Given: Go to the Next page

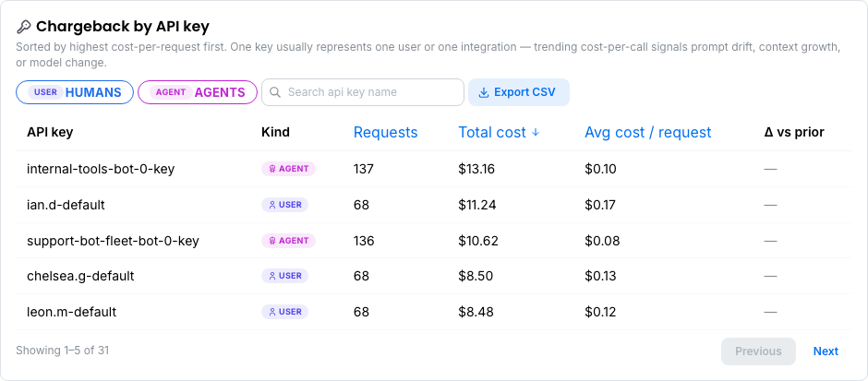Looking at the screenshot, I should 826,351.
